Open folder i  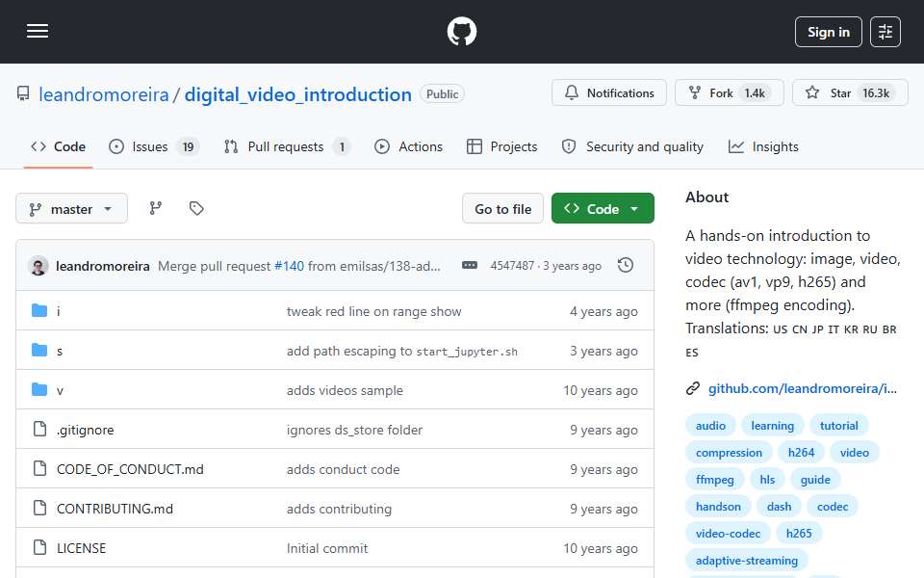point(59,311)
